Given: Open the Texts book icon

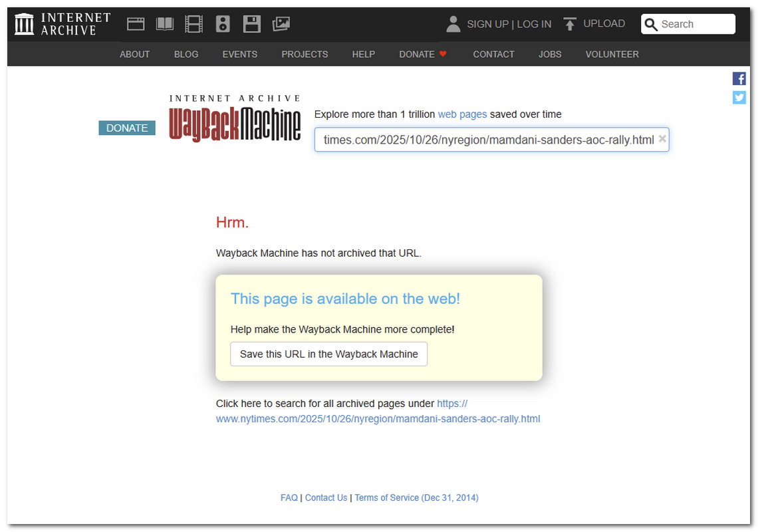Looking at the screenshot, I should tap(165, 24).
